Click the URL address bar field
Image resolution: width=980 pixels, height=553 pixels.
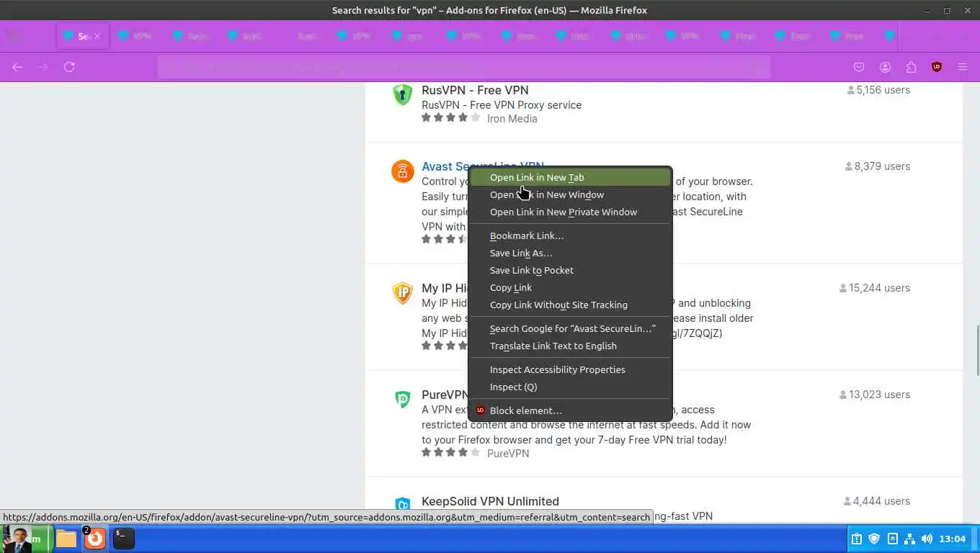tap(464, 67)
